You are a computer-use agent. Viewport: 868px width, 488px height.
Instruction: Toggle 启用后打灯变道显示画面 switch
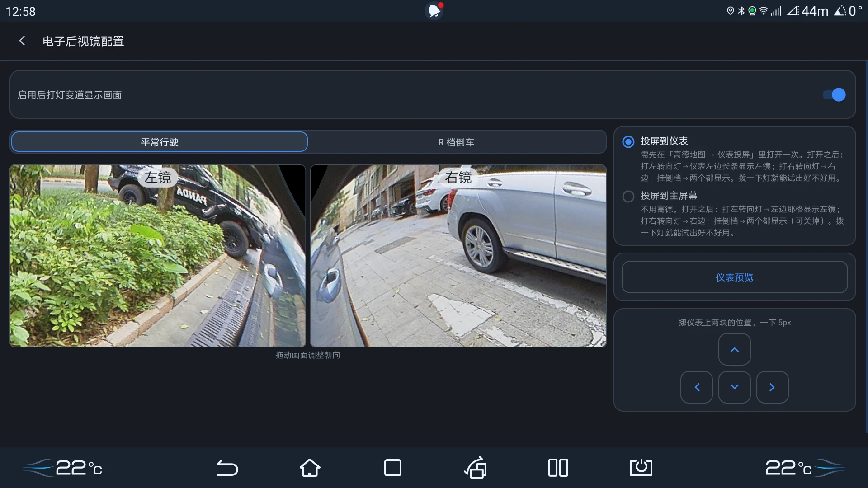click(834, 95)
